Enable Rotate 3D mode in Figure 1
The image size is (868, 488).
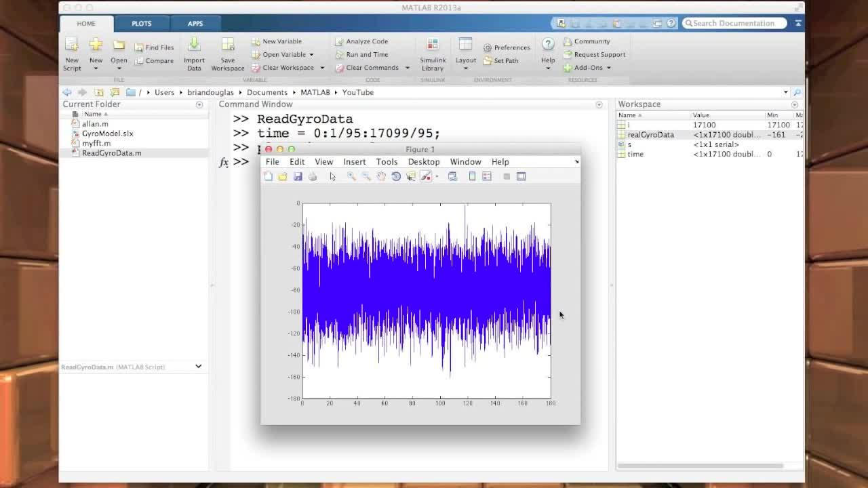pos(396,176)
